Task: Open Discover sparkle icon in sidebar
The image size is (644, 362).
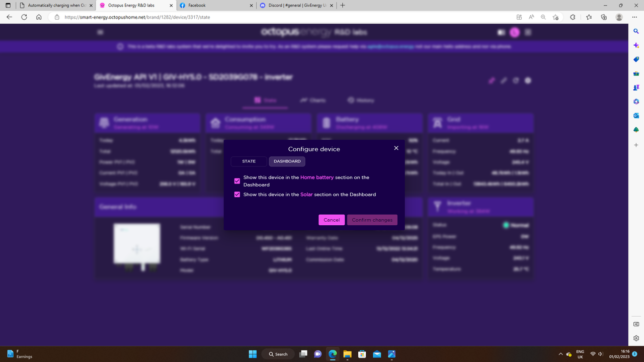Action: tap(636, 45)
